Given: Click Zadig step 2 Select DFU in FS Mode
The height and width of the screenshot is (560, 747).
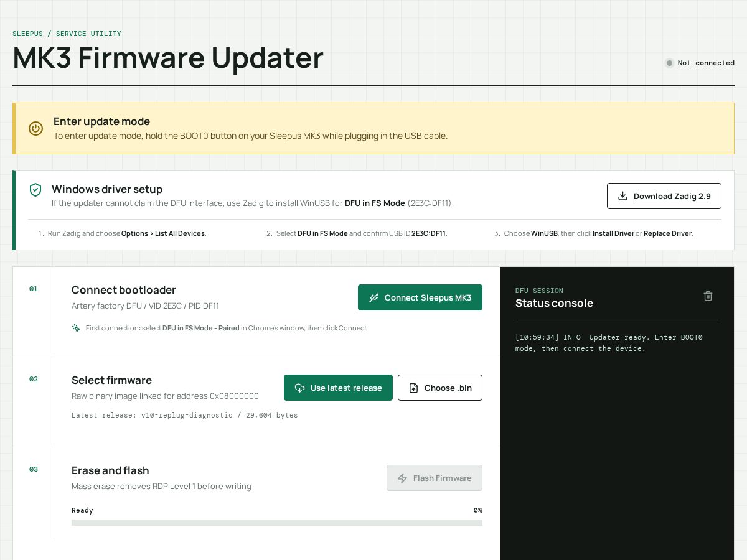Looking at the screenshot, I should [362, 233].
